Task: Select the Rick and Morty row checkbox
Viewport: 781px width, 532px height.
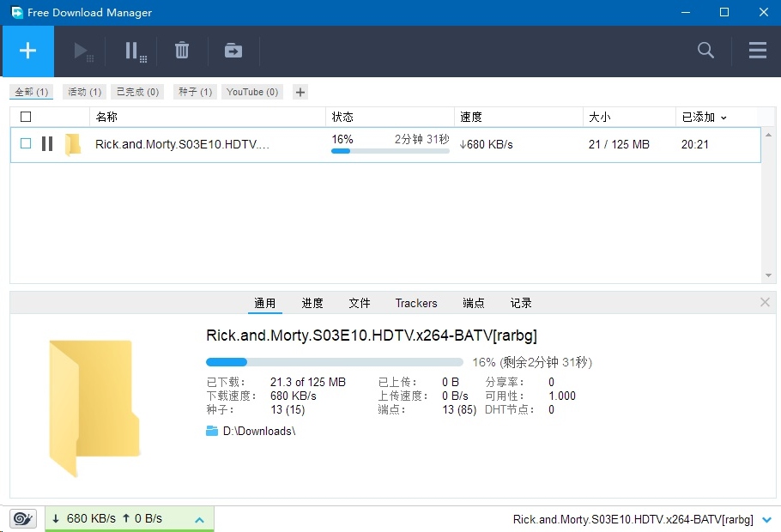Action: pyautogui.click(x=26, y=144)
